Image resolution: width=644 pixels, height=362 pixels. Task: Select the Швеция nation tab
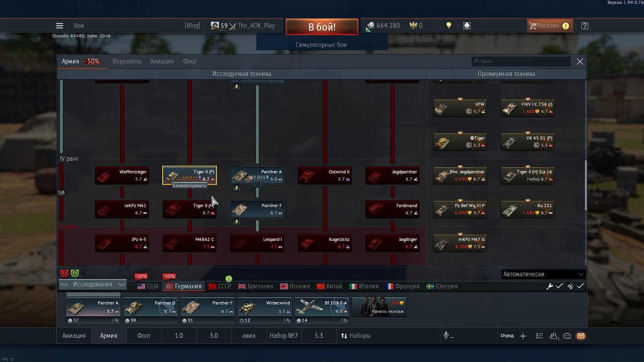point(442,286)
